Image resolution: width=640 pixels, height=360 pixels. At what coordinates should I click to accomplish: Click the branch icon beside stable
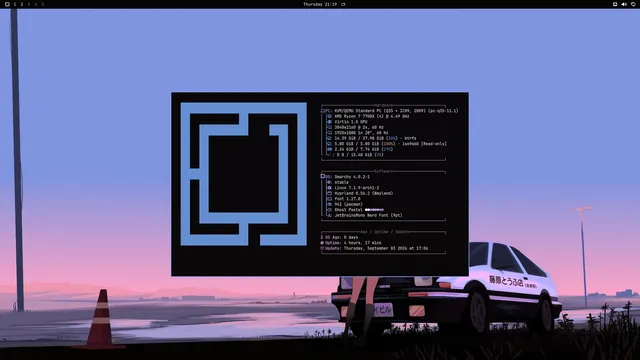point(329,182)
